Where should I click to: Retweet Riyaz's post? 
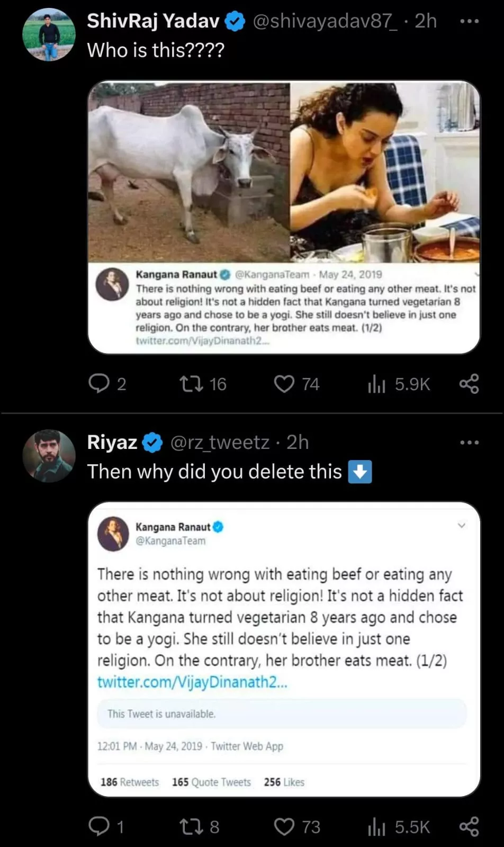click(x=191, y=826)
